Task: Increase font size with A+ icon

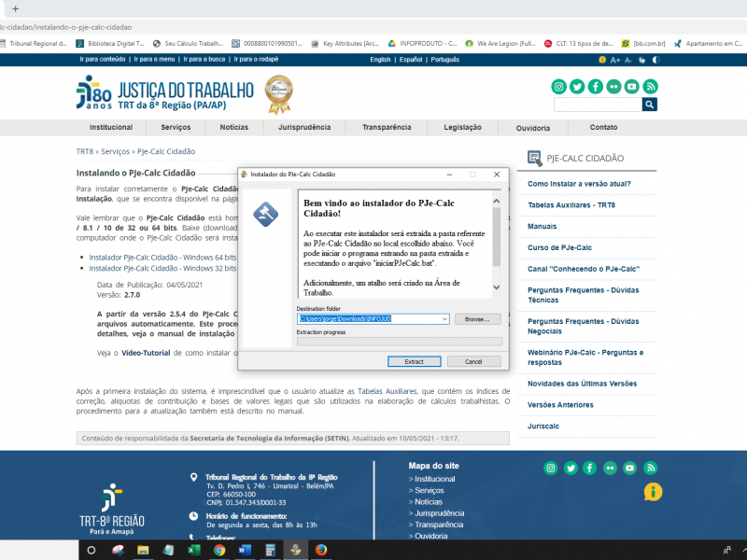Action: [615, 60]
